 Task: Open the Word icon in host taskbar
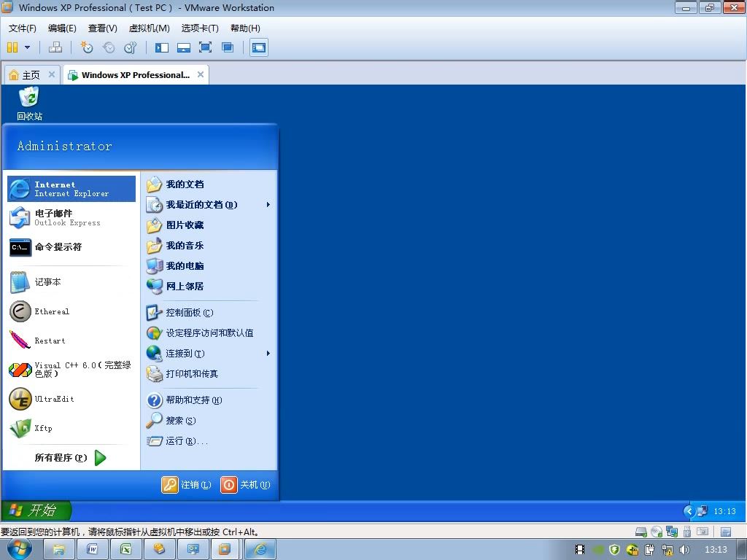[92, 549]
